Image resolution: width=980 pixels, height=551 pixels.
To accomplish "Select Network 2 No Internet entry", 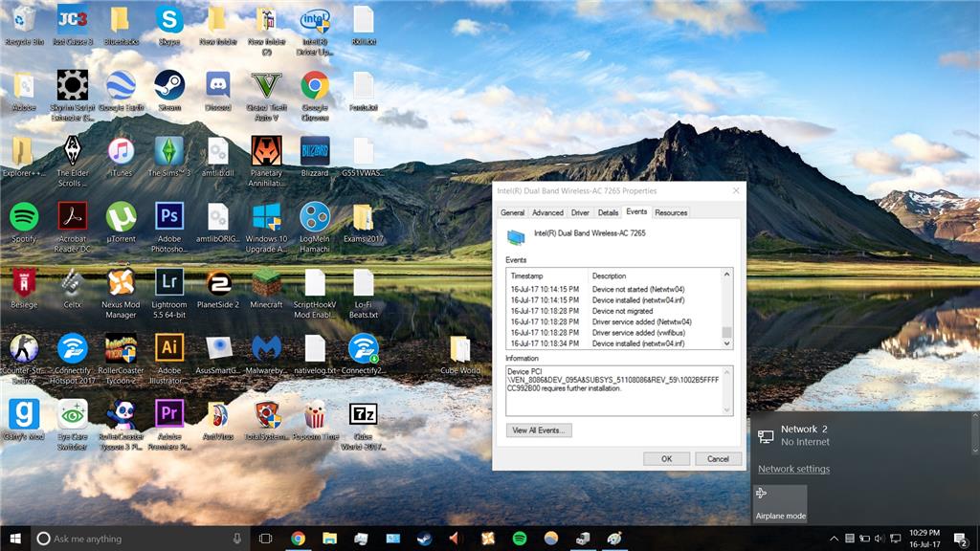I will tap(862, 435).
